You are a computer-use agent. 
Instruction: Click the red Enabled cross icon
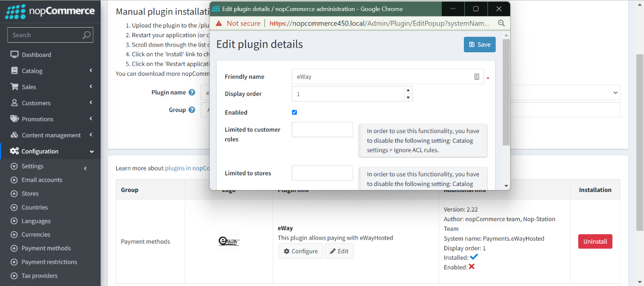tap(471, 267)
